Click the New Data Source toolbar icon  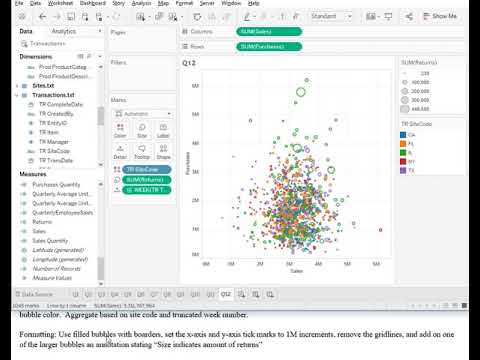click(x=85, y=16)
